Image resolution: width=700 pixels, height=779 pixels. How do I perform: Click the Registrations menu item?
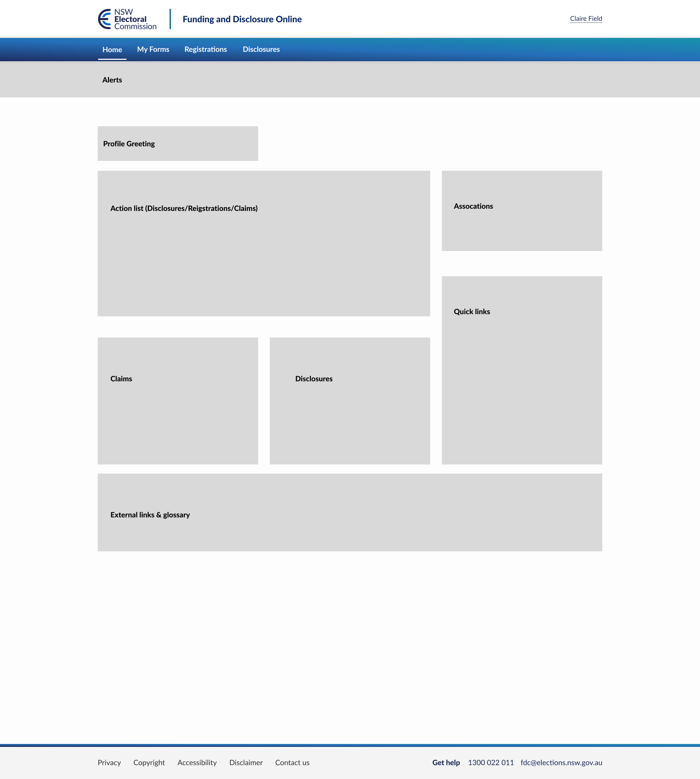click(x=205, y=49)
